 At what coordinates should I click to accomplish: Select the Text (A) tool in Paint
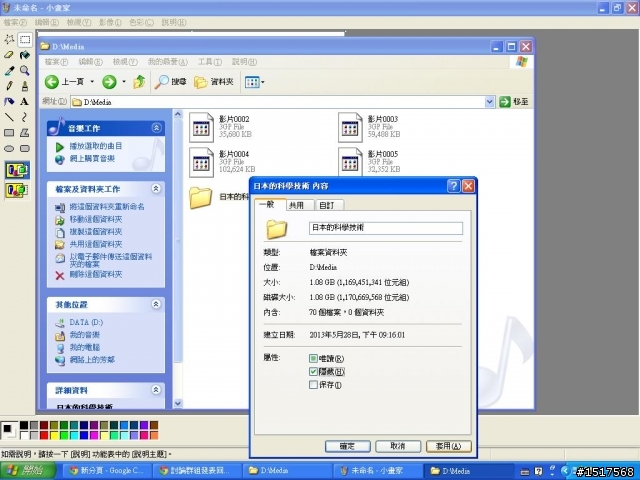click(25, 101)
